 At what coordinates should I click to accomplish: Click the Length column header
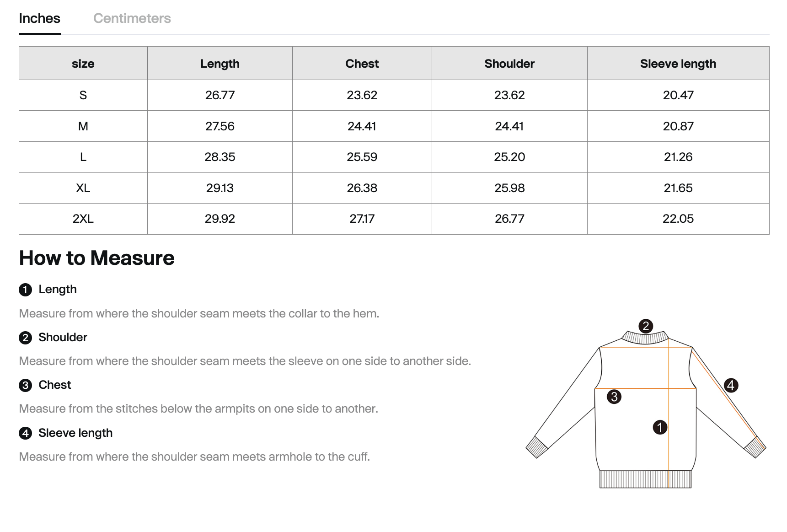220,64
